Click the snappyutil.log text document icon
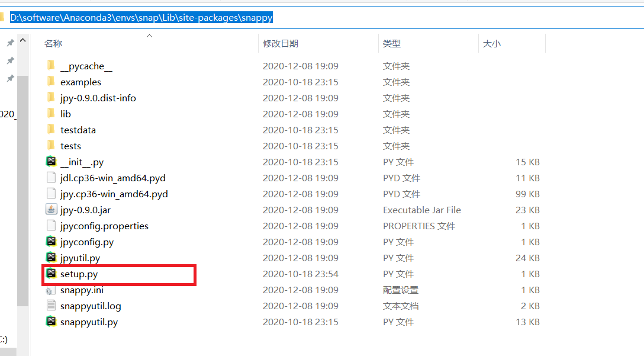This screenshot has width=644, height=356. pyautogui.click(x=50, y=306)
